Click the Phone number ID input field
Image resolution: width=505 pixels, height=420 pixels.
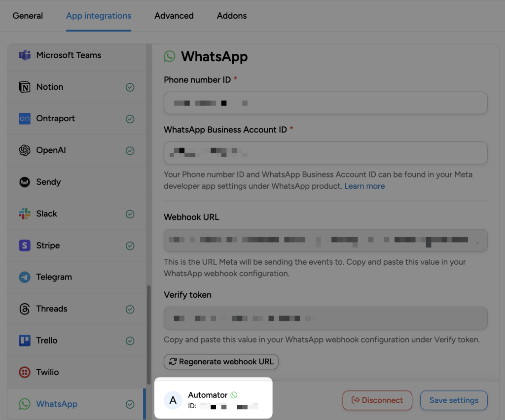(x=325, y=103)
